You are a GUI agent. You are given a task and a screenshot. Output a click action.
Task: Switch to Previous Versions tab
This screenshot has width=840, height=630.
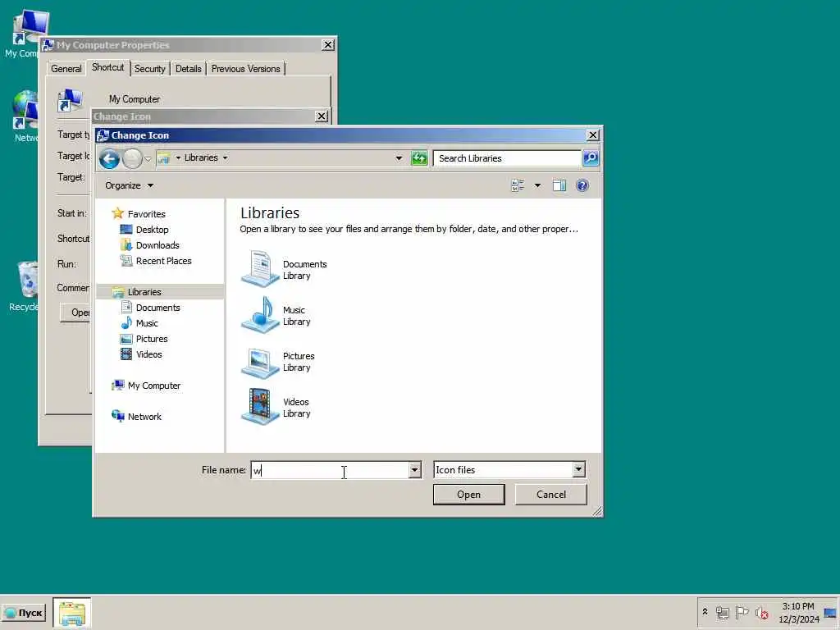coord(246,69)
